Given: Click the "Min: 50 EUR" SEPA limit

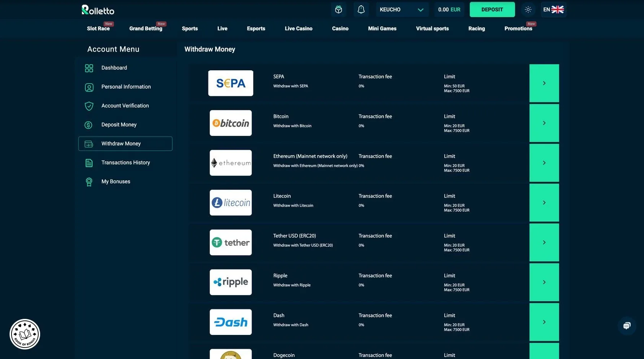Looking at the screenshot, I should point(454,86).
